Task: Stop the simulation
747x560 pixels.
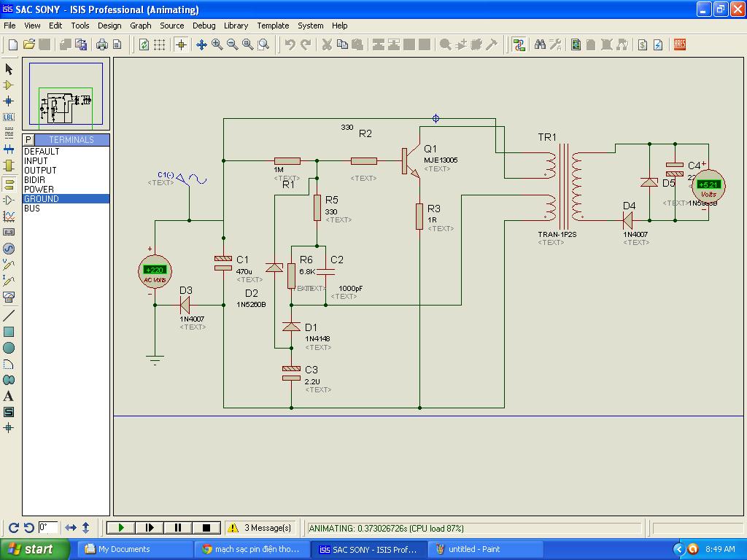Action: click(206, 528)
